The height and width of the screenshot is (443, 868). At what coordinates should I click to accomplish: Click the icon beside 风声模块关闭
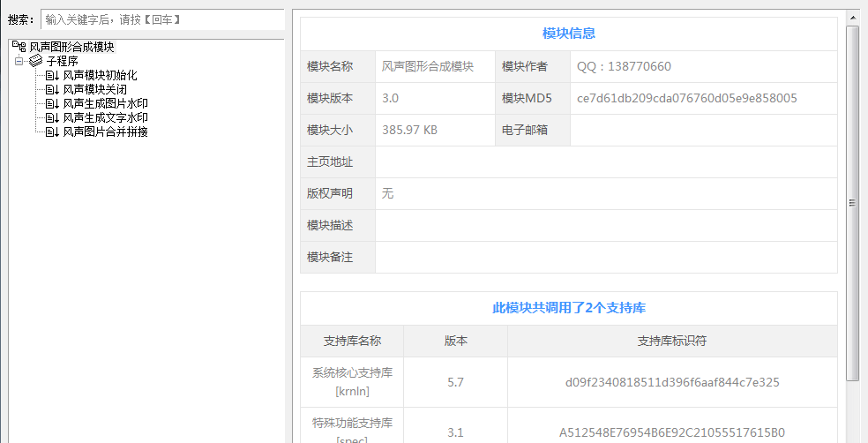[x=52, y=90]
